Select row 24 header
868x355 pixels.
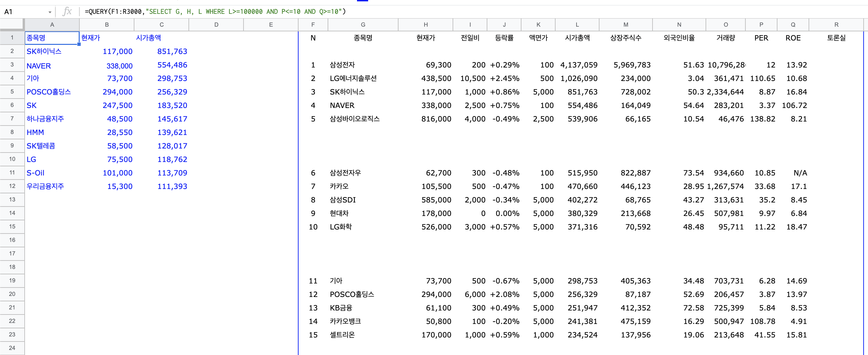pyautogui.click(x=12, y=348)
